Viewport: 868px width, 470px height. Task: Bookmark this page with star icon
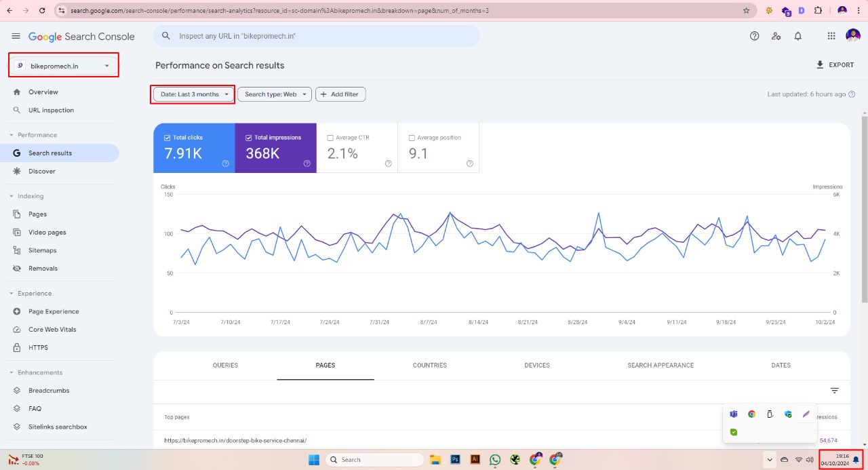(747, 11)
